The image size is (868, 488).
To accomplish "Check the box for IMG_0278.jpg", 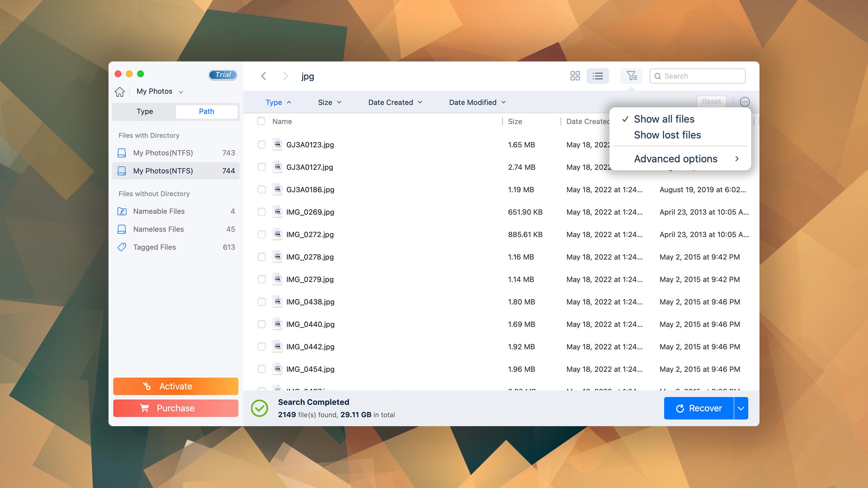I will 261,257.
